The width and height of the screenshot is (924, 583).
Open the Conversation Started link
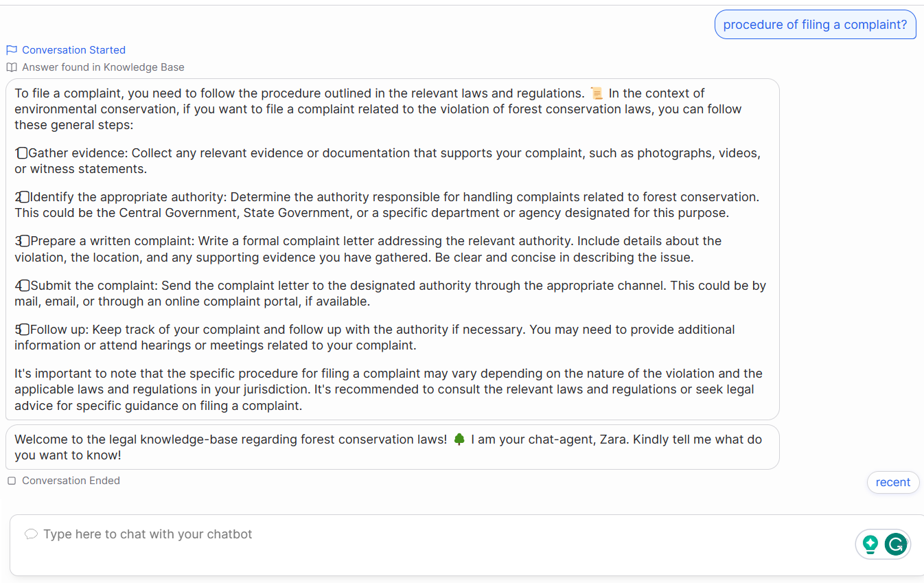73,49
